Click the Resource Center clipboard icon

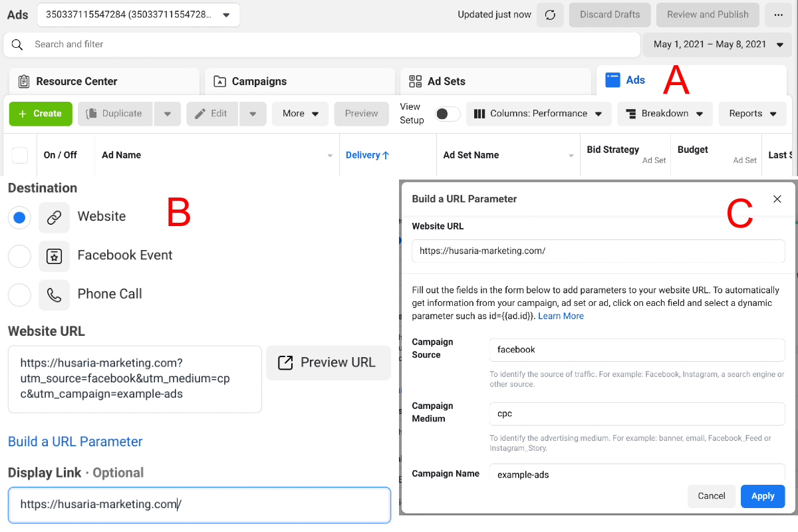[24, 81]
